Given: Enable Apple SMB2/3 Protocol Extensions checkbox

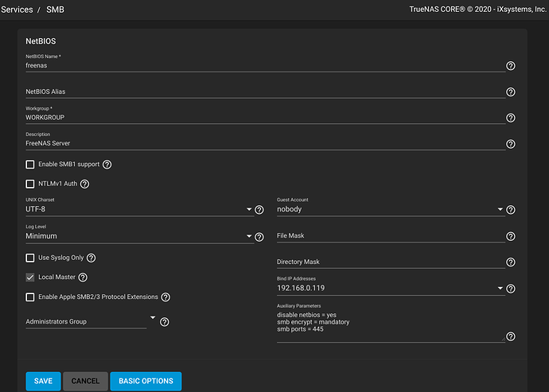Looking at the screenshot, I should coord(30,297).
